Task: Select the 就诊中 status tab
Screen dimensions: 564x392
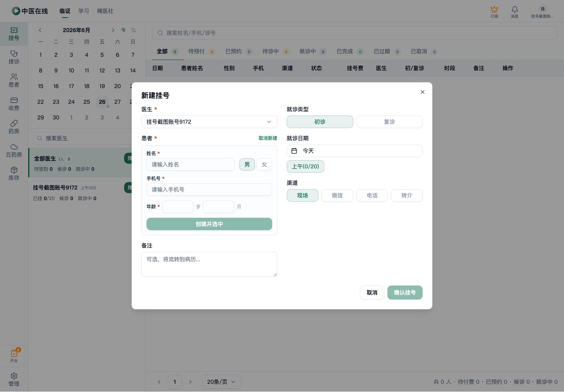Action: (x=313, y=51)
